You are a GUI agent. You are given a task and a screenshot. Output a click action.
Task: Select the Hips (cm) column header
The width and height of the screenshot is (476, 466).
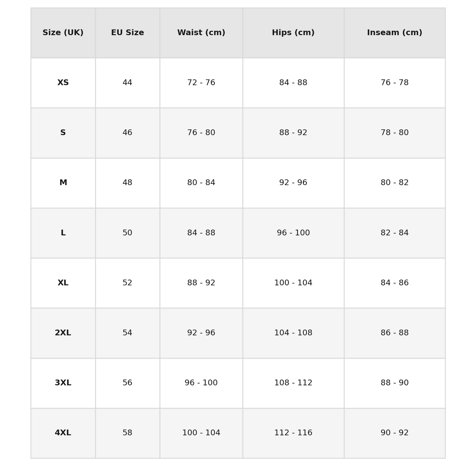[293, 33]
